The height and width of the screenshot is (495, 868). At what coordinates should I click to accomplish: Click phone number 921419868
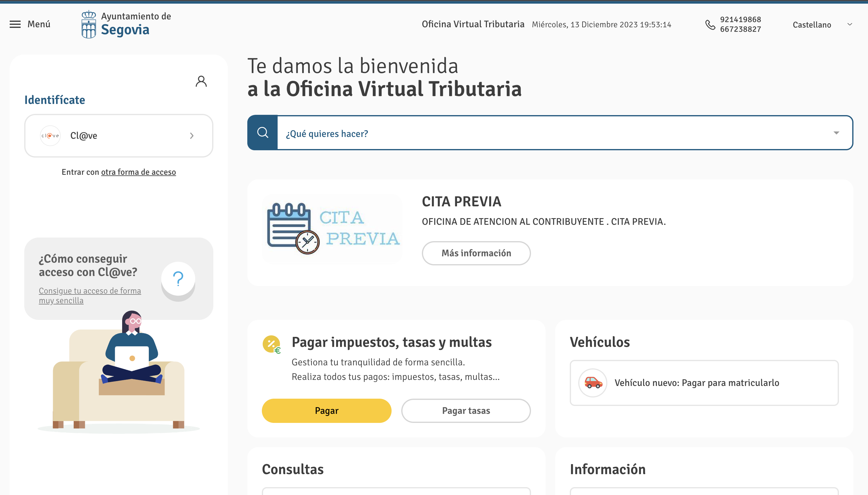tap(740, 20)
